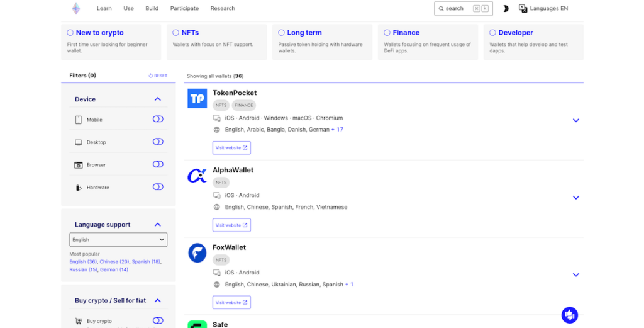The height and width of the screenshot is (328, 644).
Task: Filter by German (14) language link
Action: 114,269
